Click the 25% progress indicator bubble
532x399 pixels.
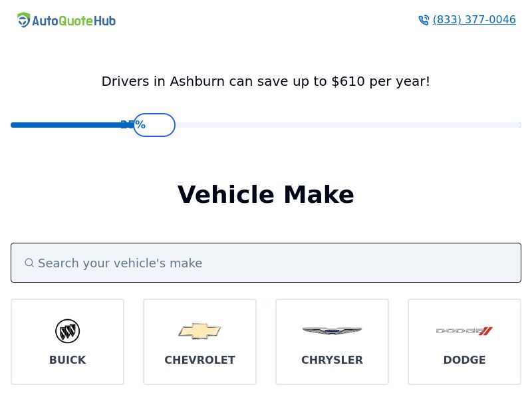[154, 125]
